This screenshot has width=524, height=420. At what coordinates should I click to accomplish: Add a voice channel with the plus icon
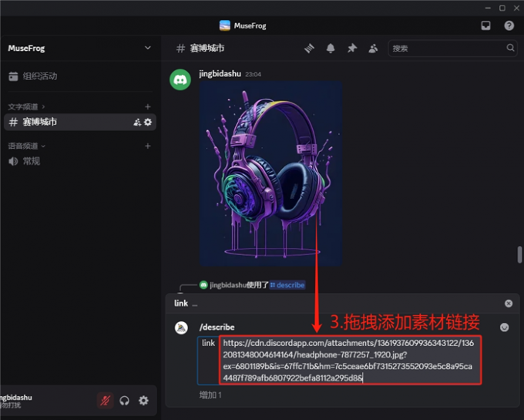point(148,146)
